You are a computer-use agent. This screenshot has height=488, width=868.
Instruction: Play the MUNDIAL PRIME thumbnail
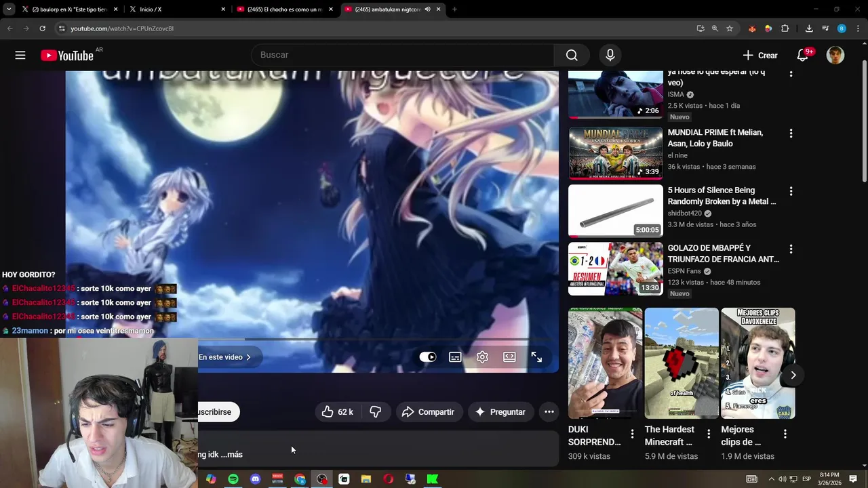coord(616,153)
